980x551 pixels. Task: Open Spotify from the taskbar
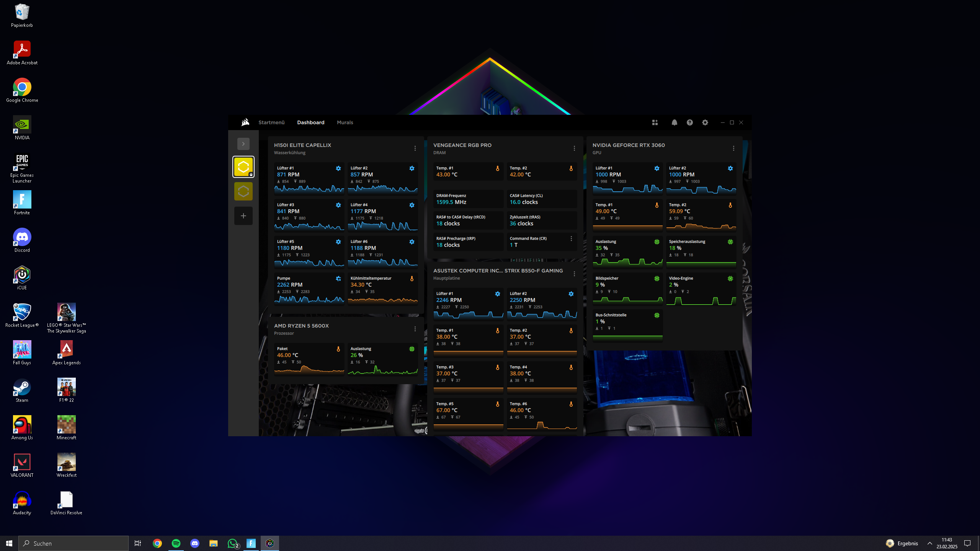pyautogui.click(x=176, y=543)
